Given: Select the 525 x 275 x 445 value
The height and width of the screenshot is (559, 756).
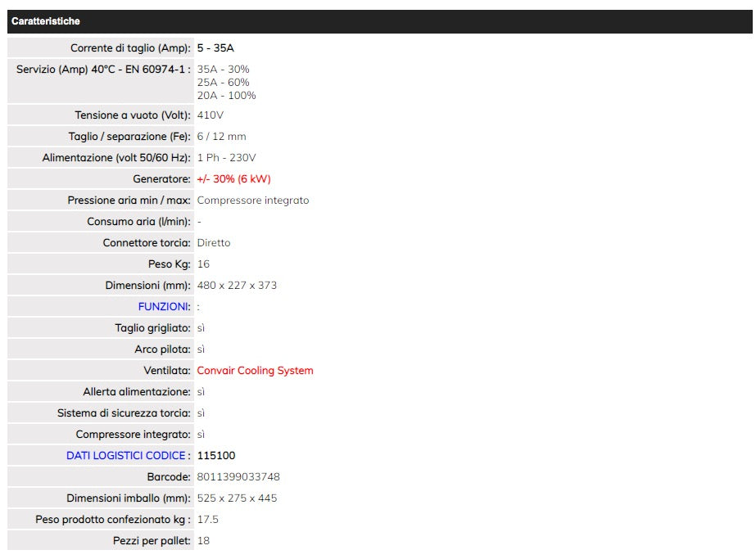Looking at the screenshot, I should point(237,498).
